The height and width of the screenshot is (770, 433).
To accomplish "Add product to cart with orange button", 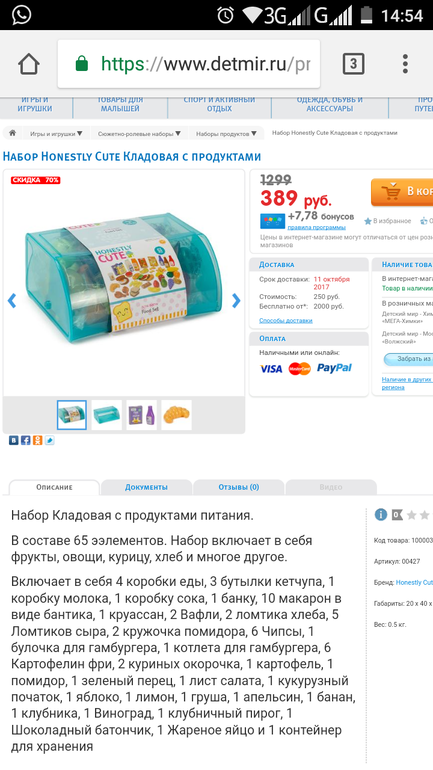I will click(x=402, y=192).
